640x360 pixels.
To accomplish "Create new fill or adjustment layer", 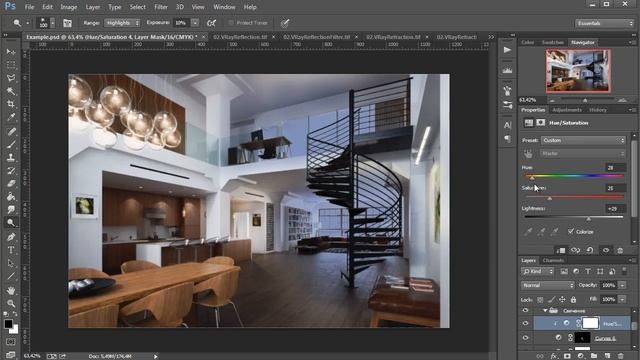I will [x=580, y=356].
